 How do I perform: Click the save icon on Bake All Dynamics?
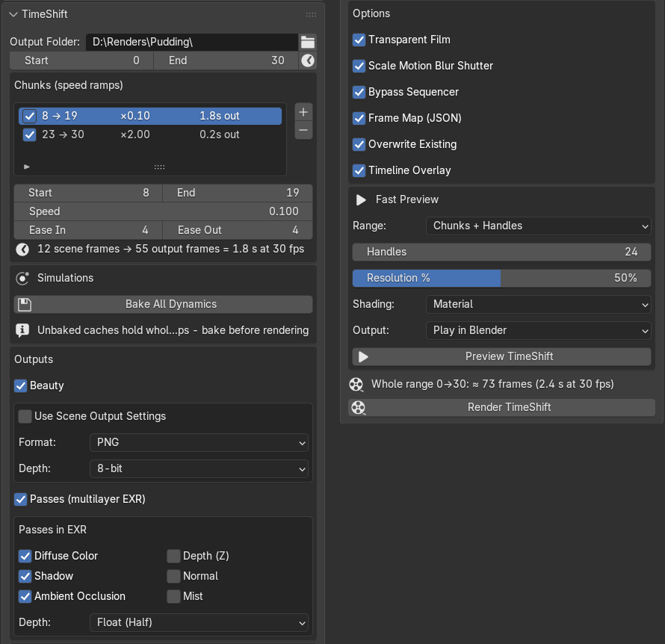(25, 304)
